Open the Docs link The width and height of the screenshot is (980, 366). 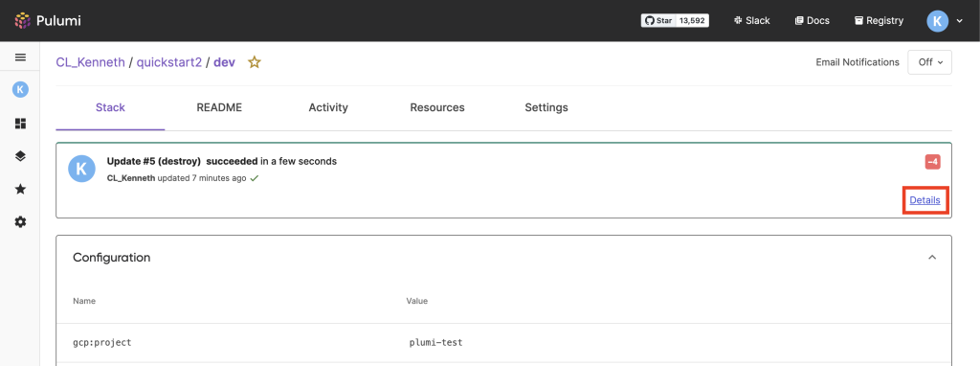point(812,21)
